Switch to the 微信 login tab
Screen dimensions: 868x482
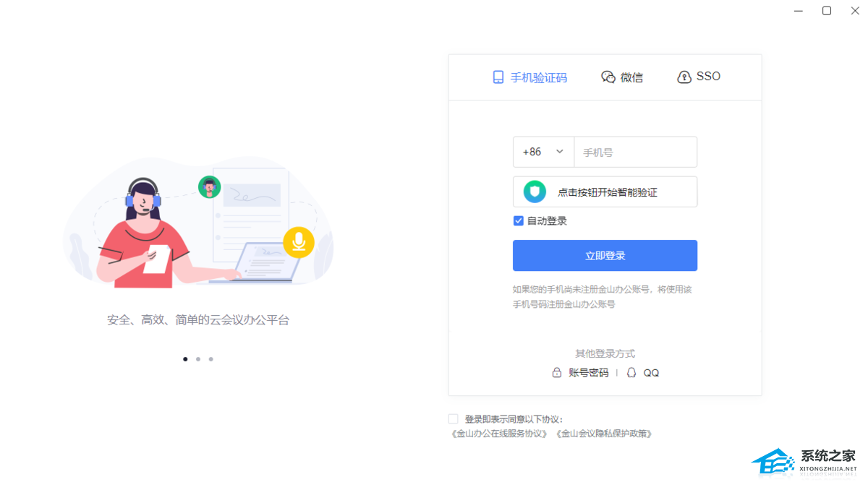pos(623,77)
